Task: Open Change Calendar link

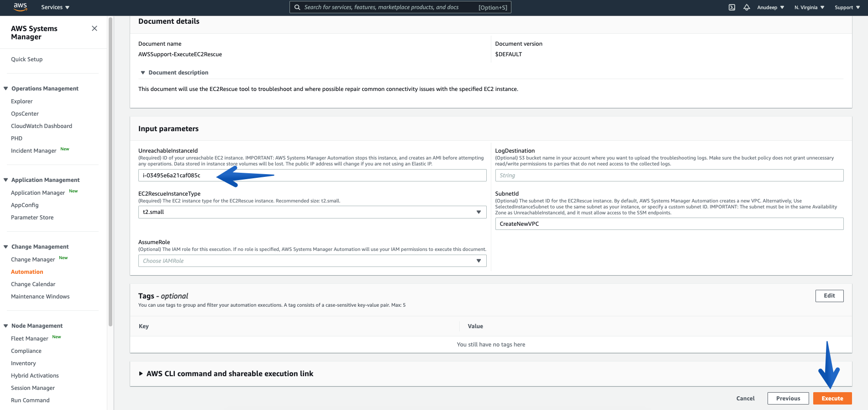Action: point(33,284)
